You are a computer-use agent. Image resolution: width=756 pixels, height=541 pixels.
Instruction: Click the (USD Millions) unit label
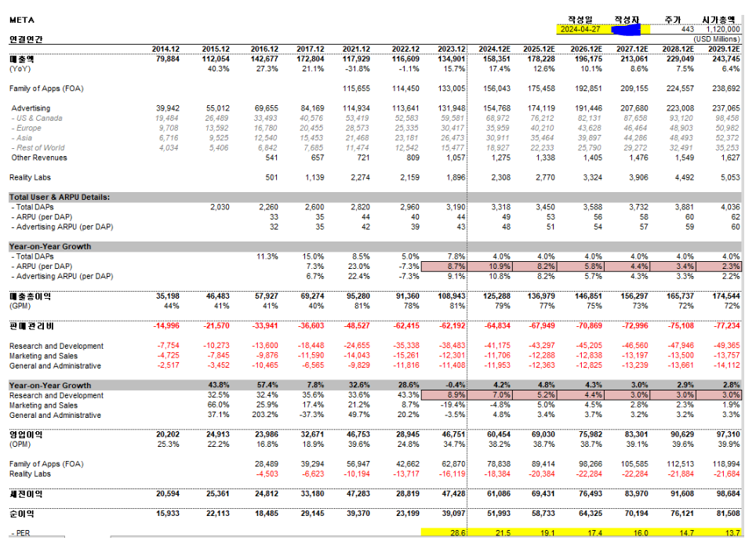click(x=717, y=39)
